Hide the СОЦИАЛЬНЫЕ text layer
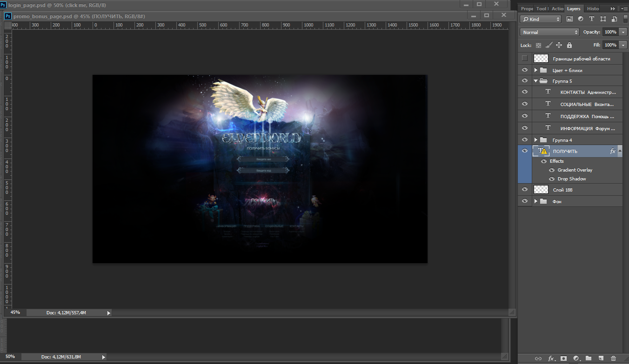The width and height of the screenshot is (629, 364). pyautogui.click(x=525, y=104)
